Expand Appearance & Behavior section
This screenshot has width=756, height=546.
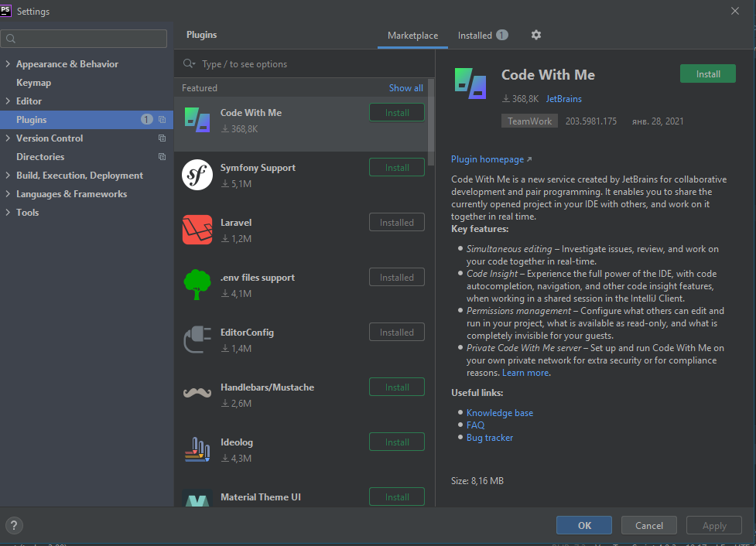(x=8, y=63)
